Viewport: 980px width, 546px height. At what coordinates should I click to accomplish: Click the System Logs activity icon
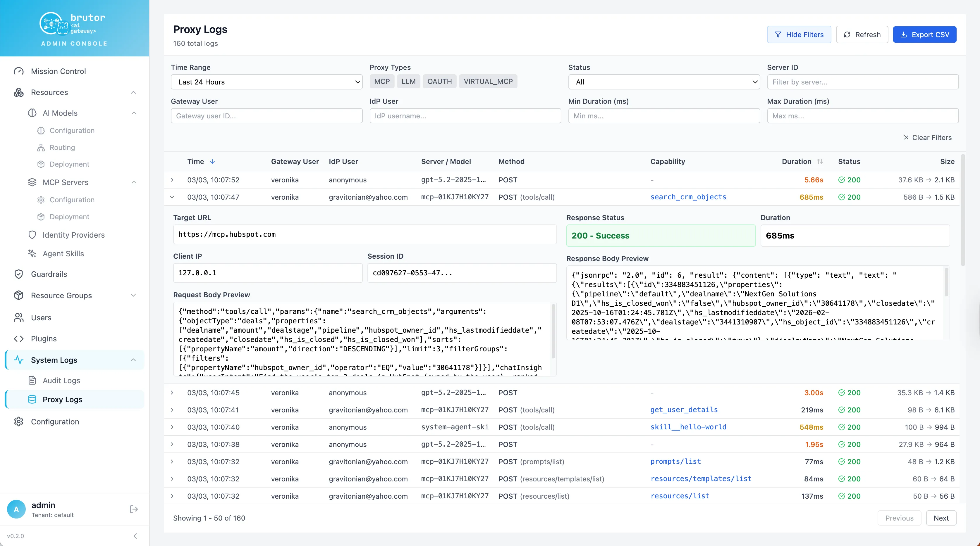19,360
